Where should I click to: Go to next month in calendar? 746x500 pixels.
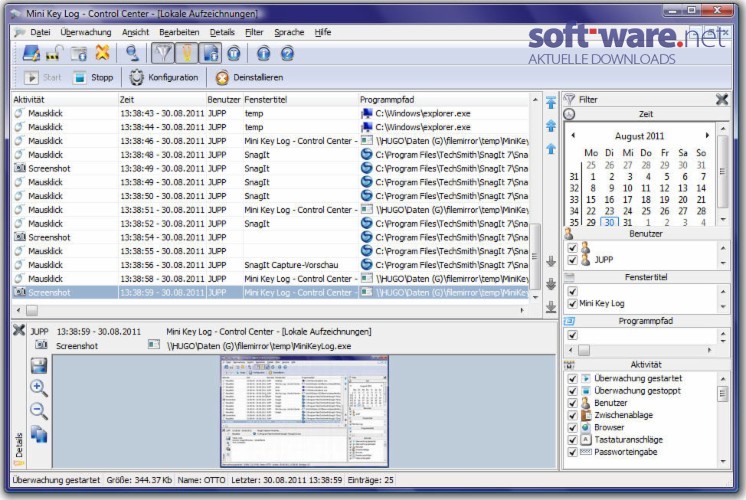click(707, 136)
